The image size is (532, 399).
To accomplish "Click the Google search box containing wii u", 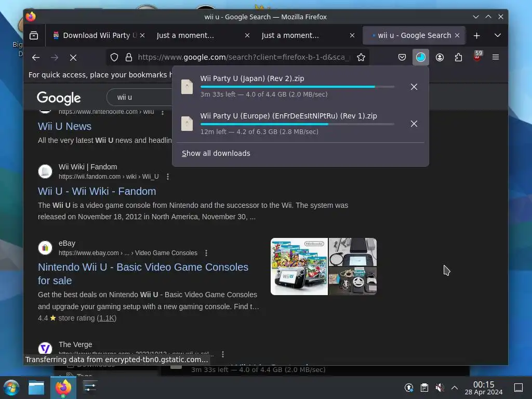I will (x=140, y=97).
